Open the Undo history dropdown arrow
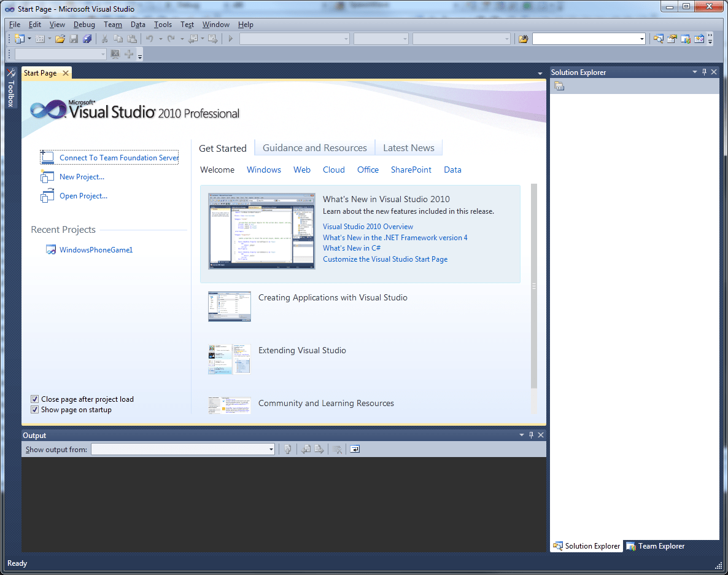Image resolution: width=728 pixels, height=575 pixels. click(160, 39)
